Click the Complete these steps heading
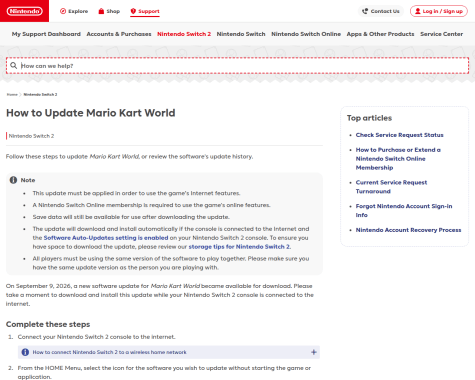Viewport: 475px width, 380px height. point(48,324)
